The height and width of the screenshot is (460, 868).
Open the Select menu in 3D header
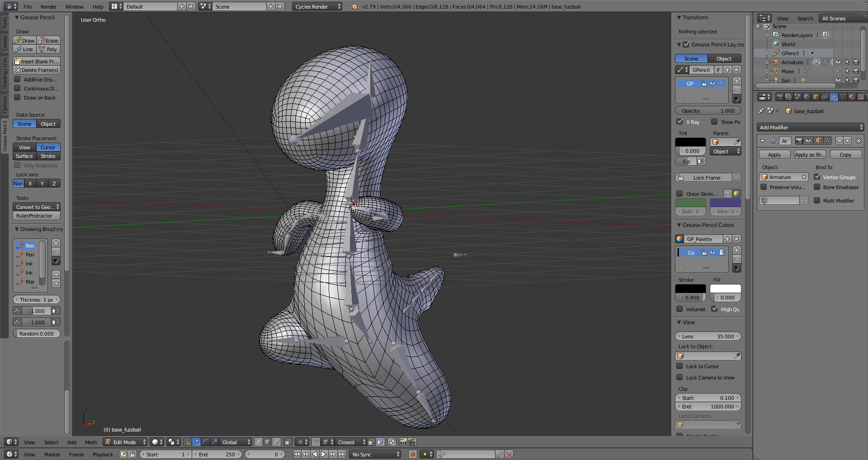click(51, 442)
